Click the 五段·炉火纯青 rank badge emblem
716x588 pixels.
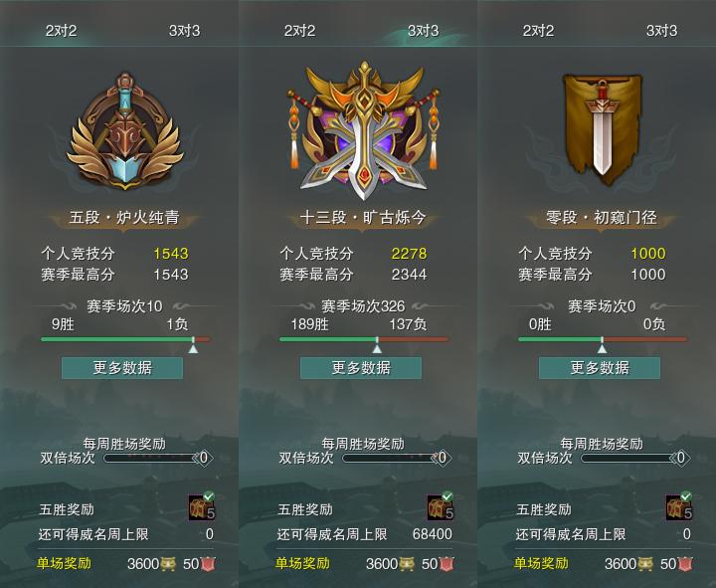124,131
